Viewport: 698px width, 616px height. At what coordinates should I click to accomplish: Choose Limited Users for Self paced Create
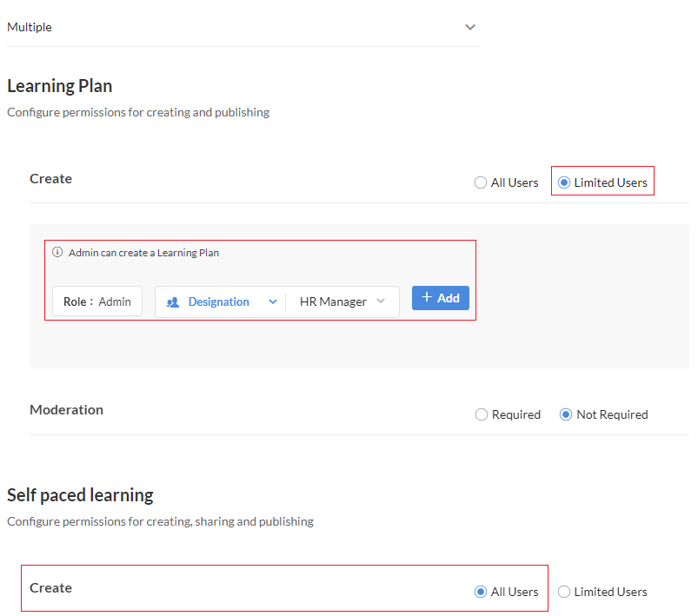pyautogui.click(x=564, y=593)
